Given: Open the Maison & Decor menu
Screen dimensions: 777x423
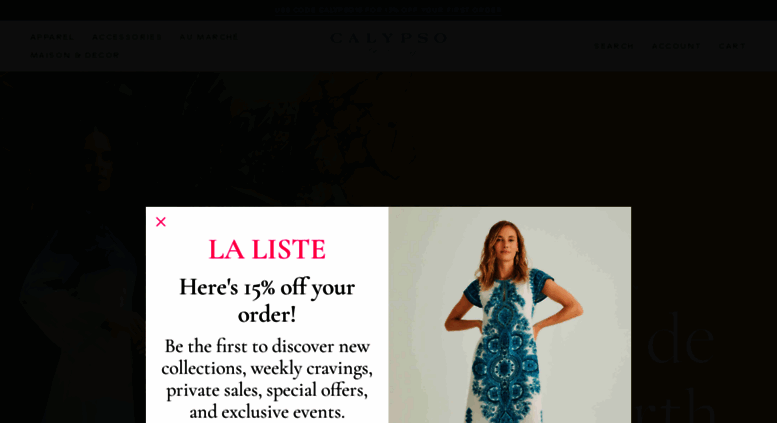Looking at the screenshot, I should pos(75,55).
